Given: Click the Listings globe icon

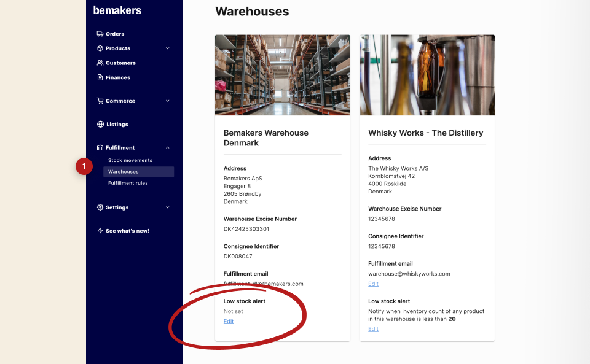Looking at the screenshot, I should tap(100, 125).
